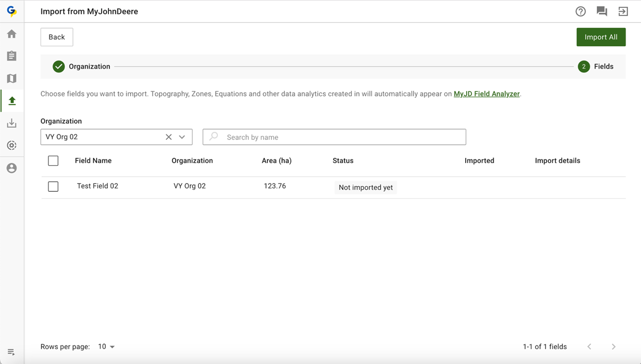Toggle the select-all checkbox in table header

[53, 160]
